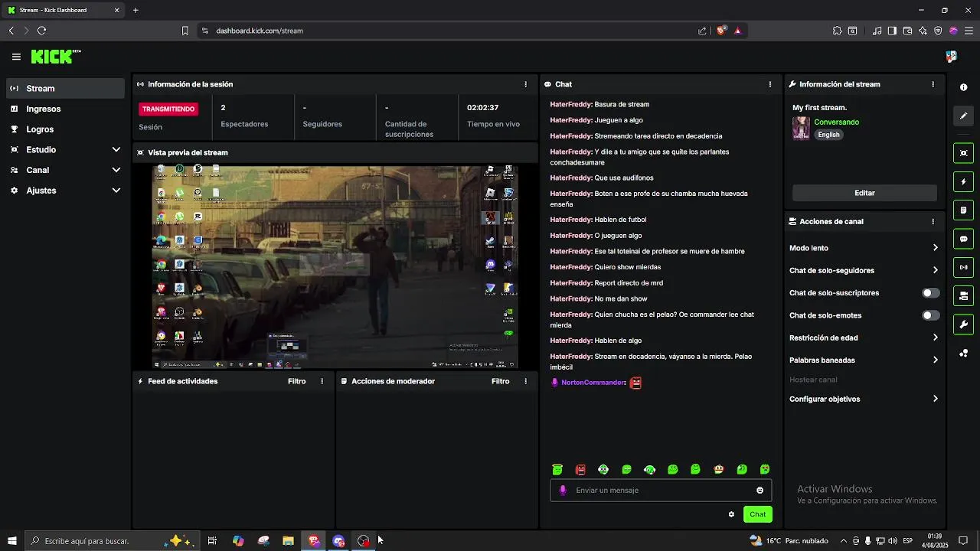Open Ingresos in left navigation

click(x=65, y=109)
